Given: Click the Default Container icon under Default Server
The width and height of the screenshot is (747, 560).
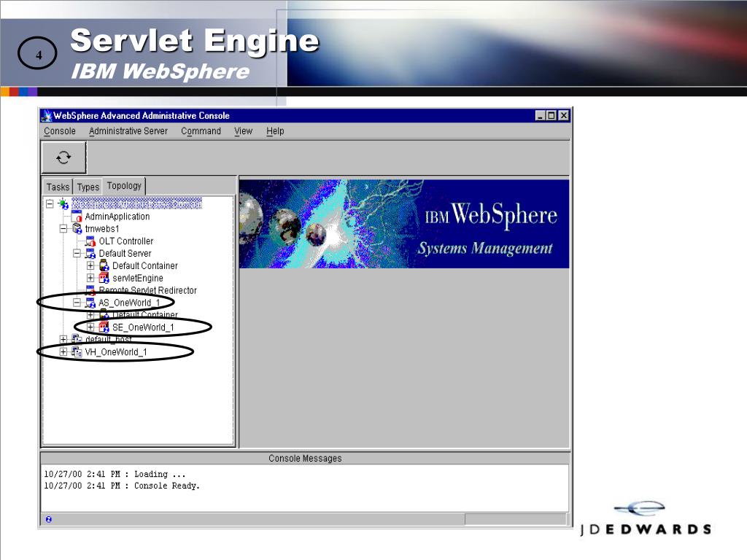Looking at the screenshot, I should pyautogui.click(x=104, y=265).
